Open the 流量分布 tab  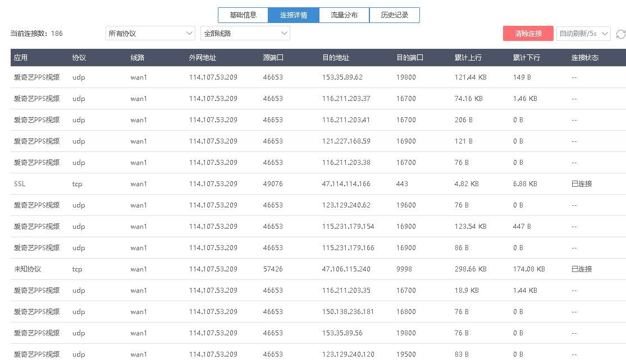coord(344,15)
